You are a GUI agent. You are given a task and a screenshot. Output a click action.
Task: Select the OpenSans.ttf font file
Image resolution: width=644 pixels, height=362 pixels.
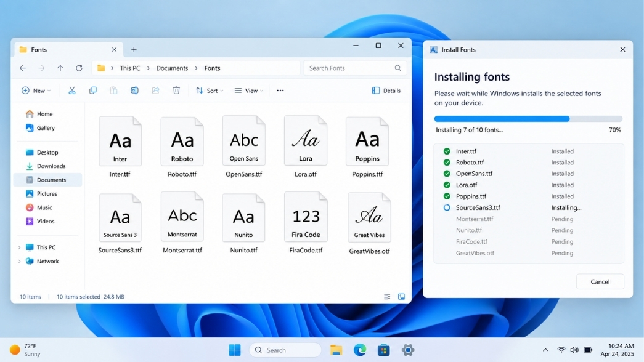tap(243, 147)
